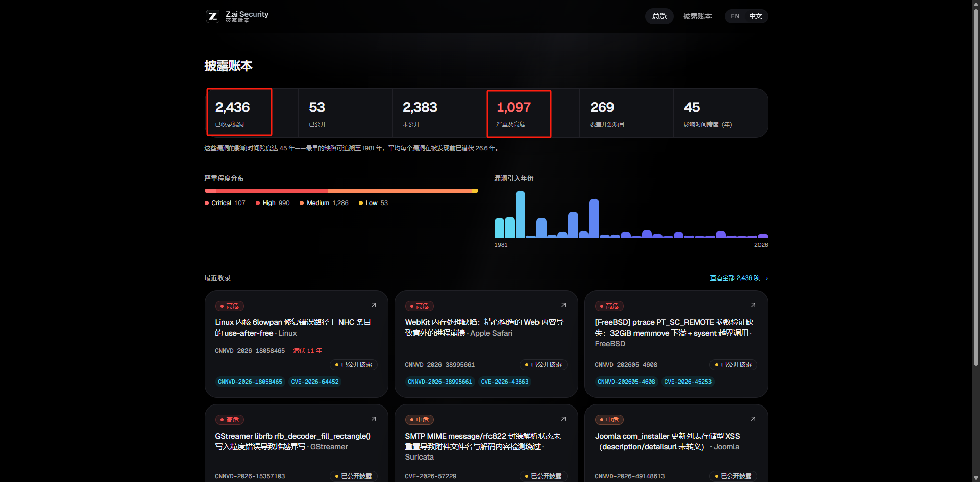Click the 潜伏 11 年 label on Linux card
Viewport: 980px width, 482px height.
(308, 351)
